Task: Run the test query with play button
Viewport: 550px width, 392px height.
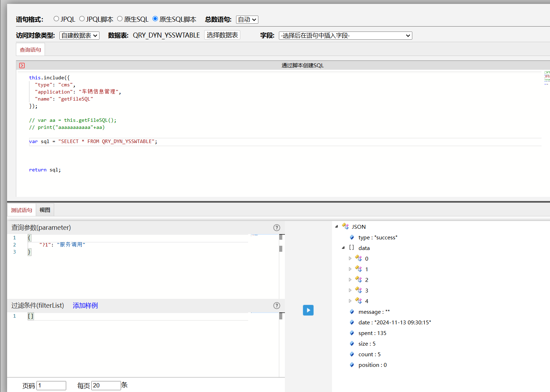Action: pos(308,310)
